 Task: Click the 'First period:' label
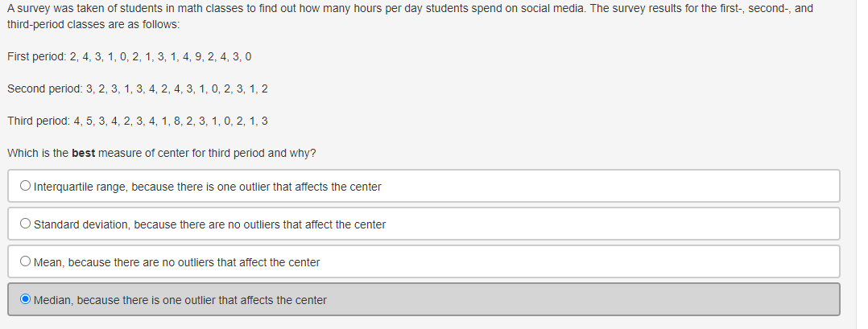click(36, 57)
